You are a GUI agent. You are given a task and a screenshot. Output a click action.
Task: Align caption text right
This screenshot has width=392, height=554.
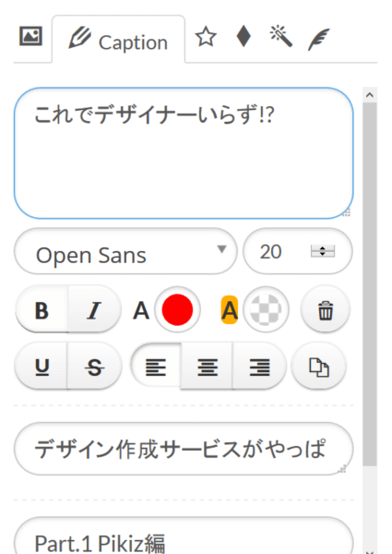click(x=259, y=367)
